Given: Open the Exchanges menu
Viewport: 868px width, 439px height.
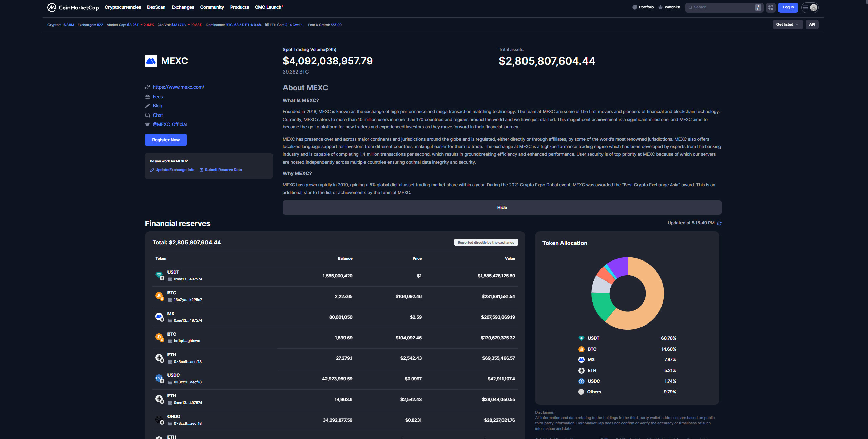Looking at the screenshot, I should pos(183,7).
